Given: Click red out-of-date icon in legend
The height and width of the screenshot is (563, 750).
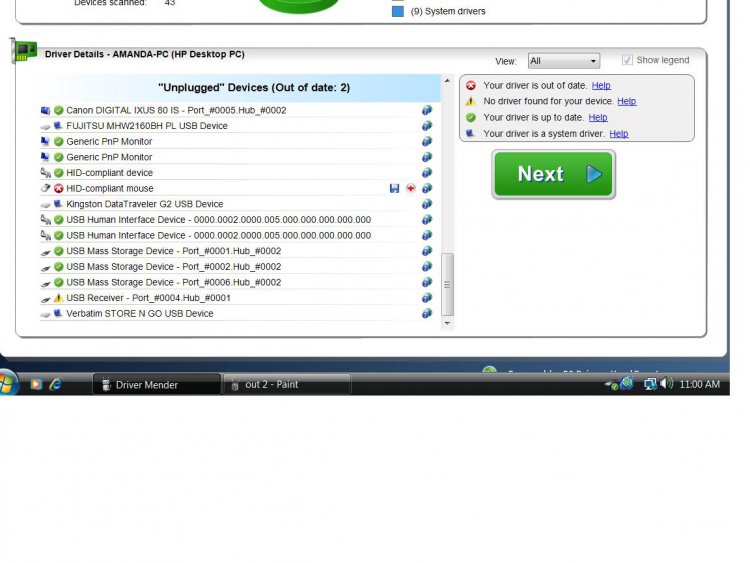Looking at the screenshot, I should point(471,86).
